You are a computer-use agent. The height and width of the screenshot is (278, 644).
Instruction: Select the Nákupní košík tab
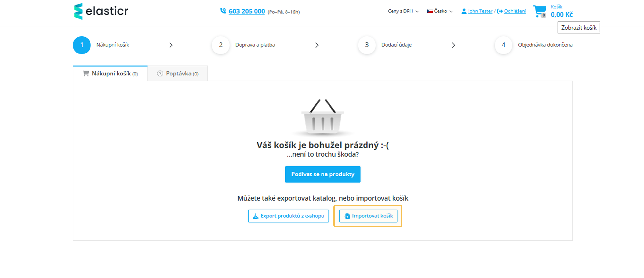tap(110, 74)
